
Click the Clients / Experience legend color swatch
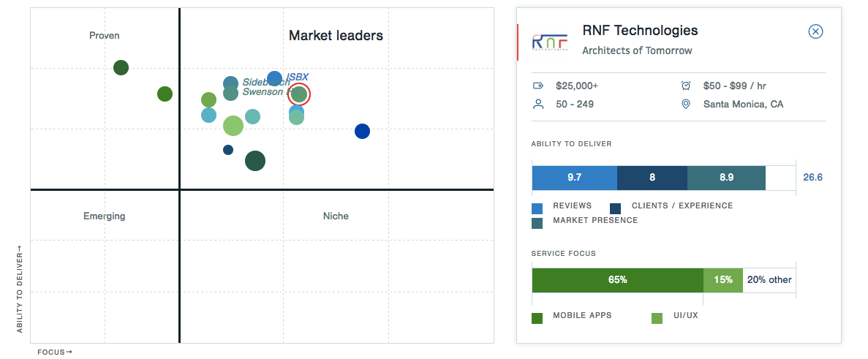pos(615,208)
